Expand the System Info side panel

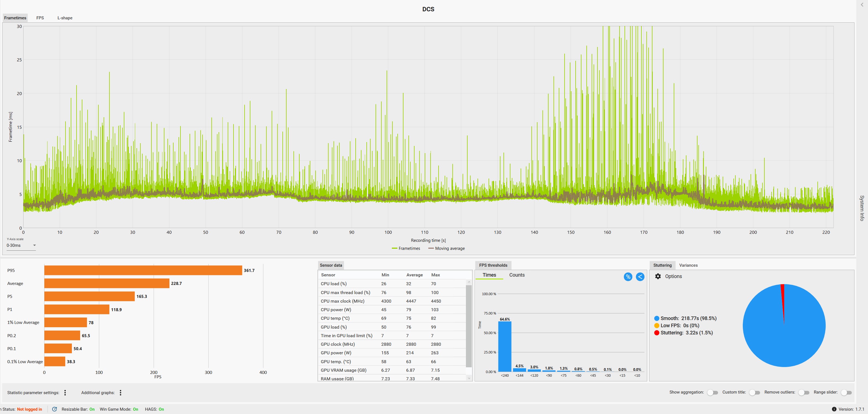862,208
